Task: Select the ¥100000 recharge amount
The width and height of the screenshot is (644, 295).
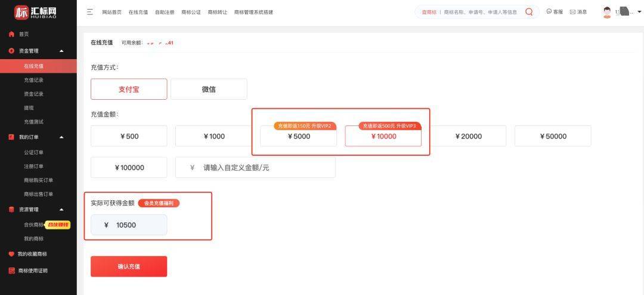Action: (129, 167)
